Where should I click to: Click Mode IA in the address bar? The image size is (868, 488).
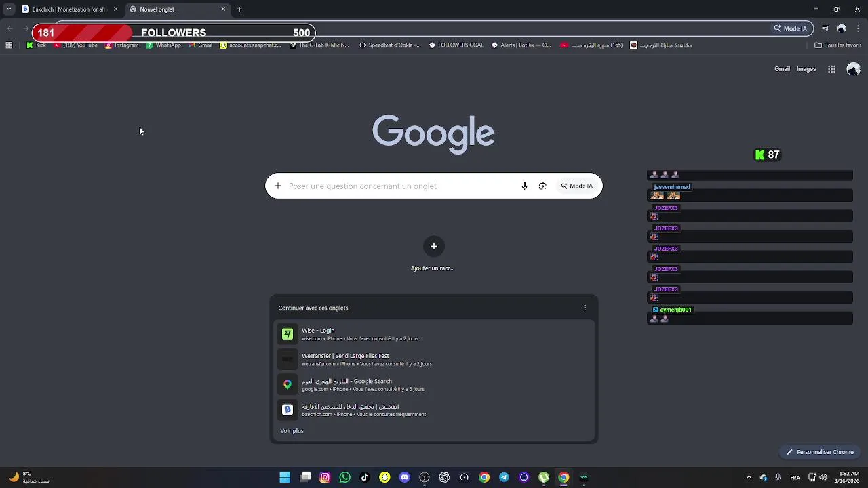pos(791,28)
